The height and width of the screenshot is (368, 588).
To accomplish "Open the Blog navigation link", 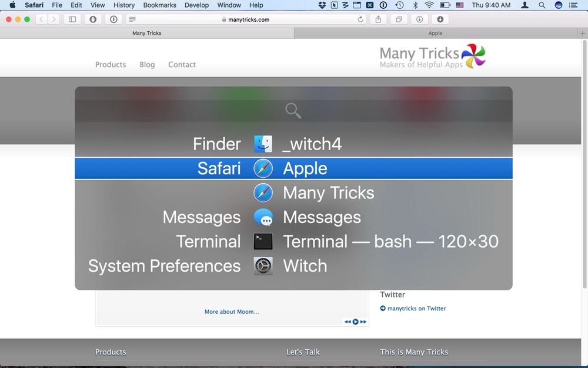I will click(x=147, y=65).
